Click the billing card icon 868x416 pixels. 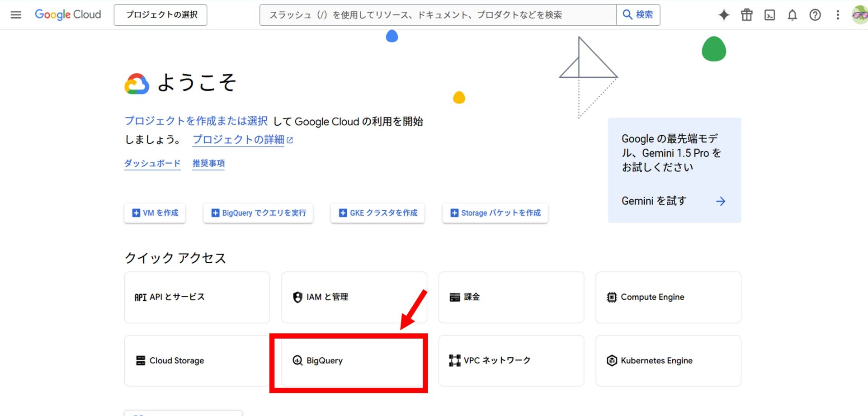[455, 297]
